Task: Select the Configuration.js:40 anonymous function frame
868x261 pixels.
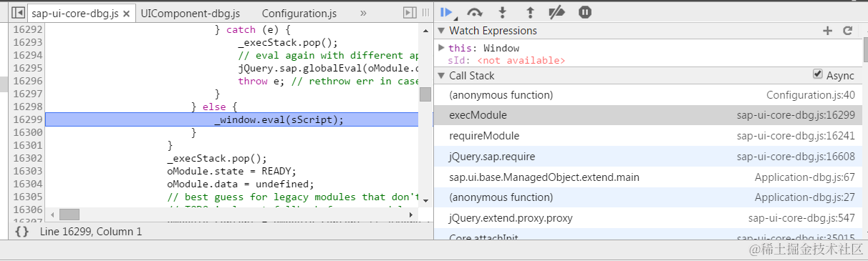Action: [x=648, y=95]
